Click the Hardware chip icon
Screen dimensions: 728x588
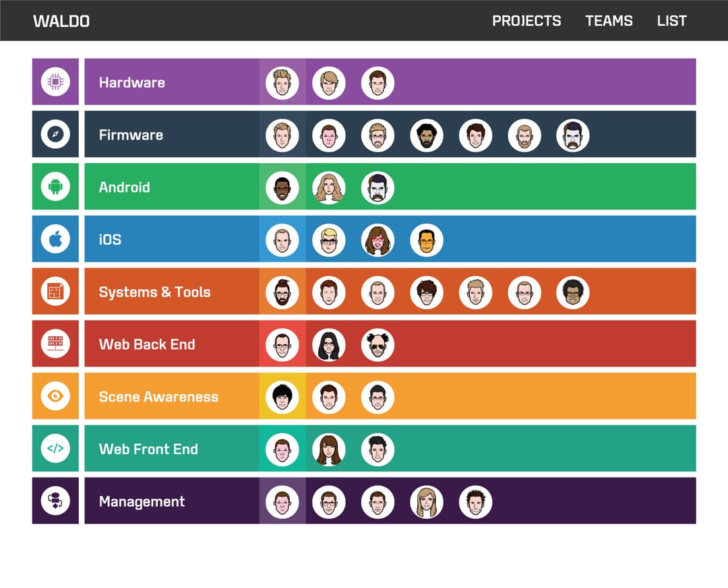point(55,81)
